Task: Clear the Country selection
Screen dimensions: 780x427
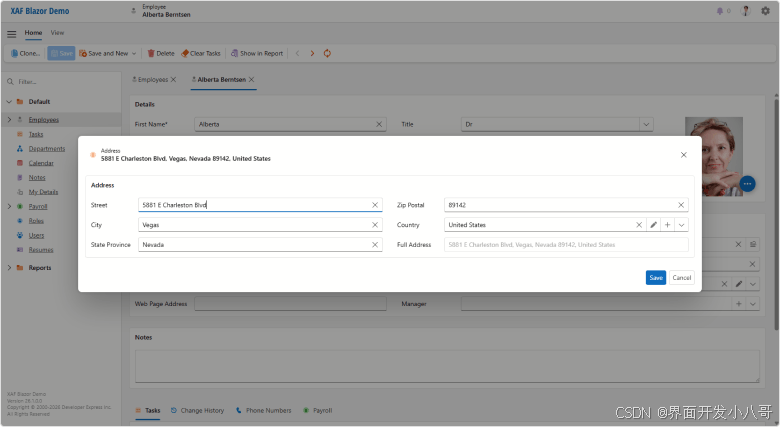Action: pyautogui.click(x=639, y=225)
